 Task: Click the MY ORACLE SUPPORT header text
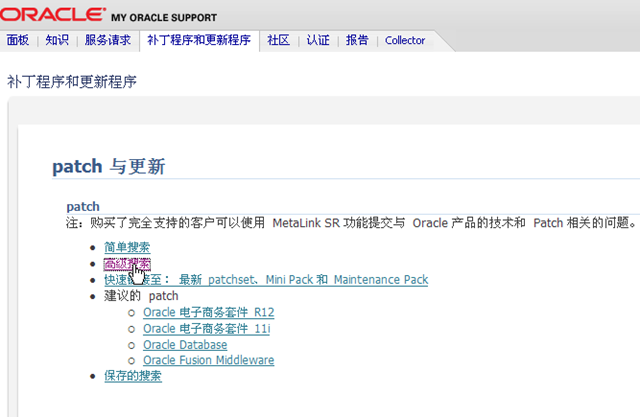(164, 18)
